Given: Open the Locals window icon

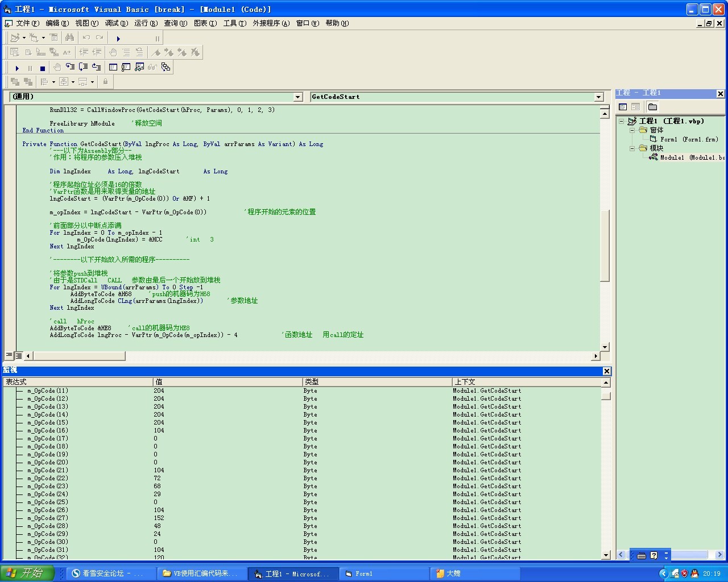Looking at the screenshot, I should point(113,67).
